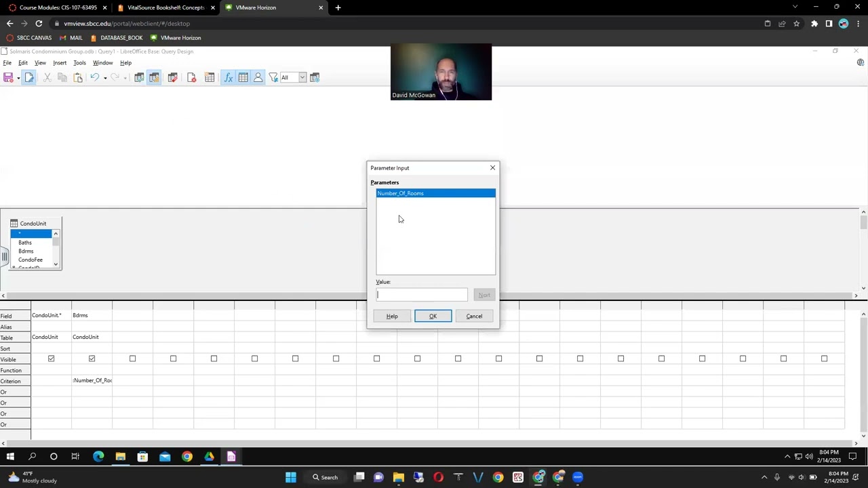Switch Design View on/off icon
Viewport: 868px width, 488px height.
[x=155, y=78]
